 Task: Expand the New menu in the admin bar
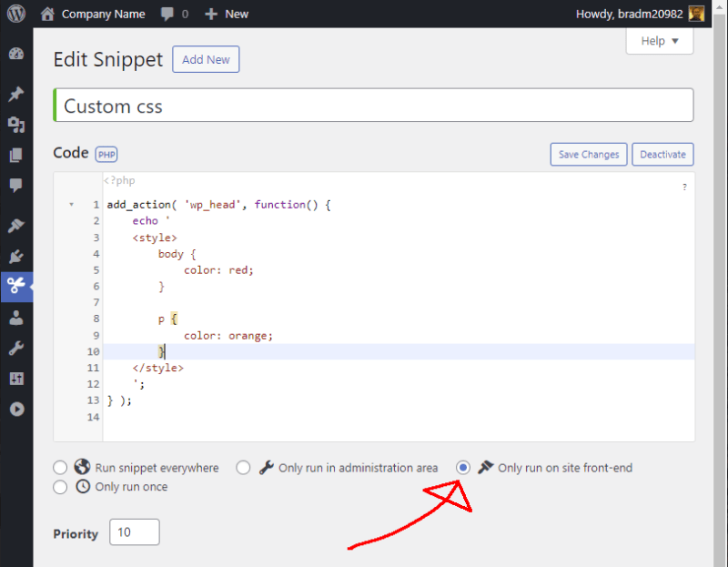tap(226, 13)
